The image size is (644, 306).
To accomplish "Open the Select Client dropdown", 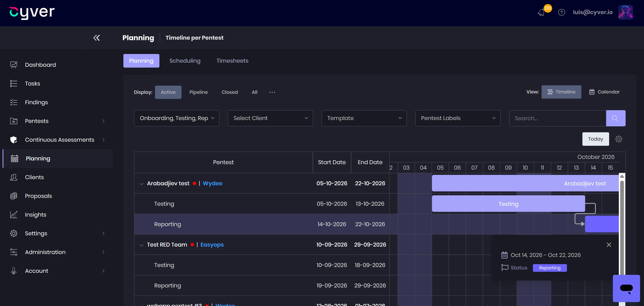I will pos(270,118).
